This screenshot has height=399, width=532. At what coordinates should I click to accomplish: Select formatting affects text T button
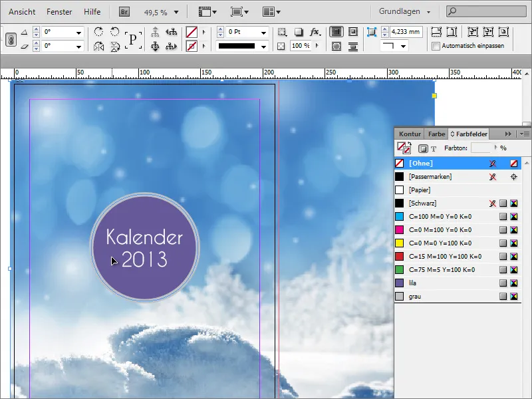434,148
